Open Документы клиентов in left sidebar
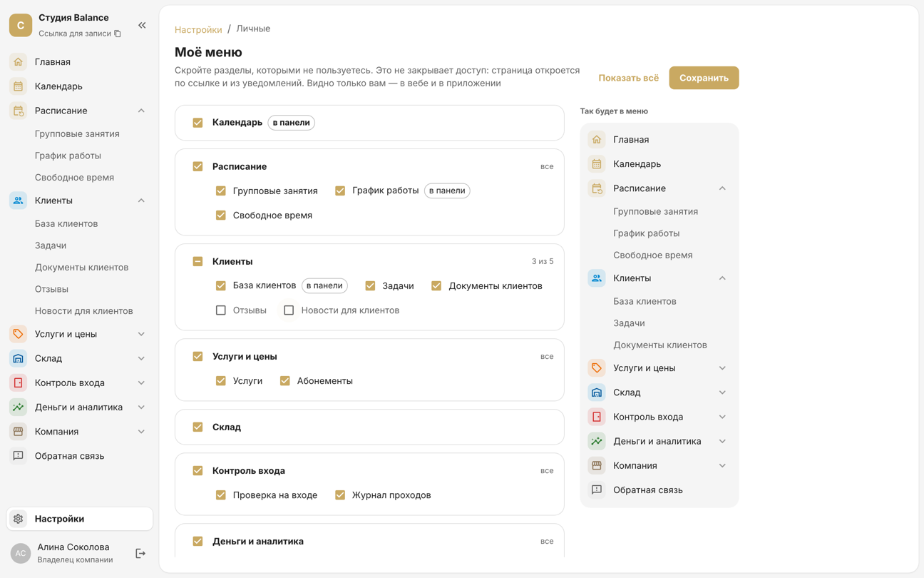924x578 pixels. click(x=82, y=267)
